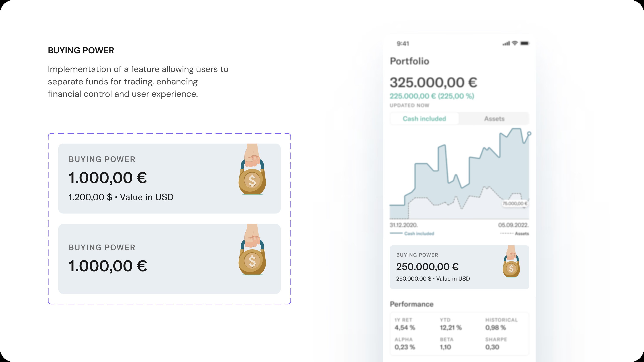This screenshot has height=362, width=644.
Task: Switch to the Cash included tab
Action: coord(424,119)
